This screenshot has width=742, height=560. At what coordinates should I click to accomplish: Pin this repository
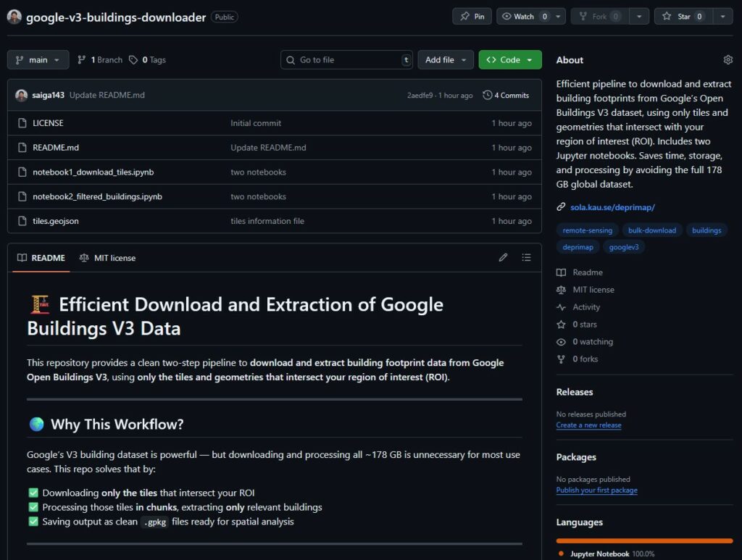point(472,17)
